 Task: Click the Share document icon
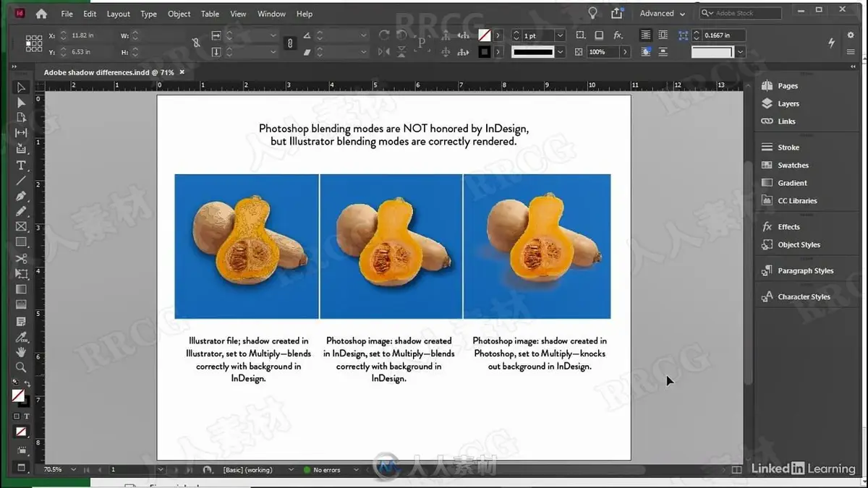pos(617,13)
